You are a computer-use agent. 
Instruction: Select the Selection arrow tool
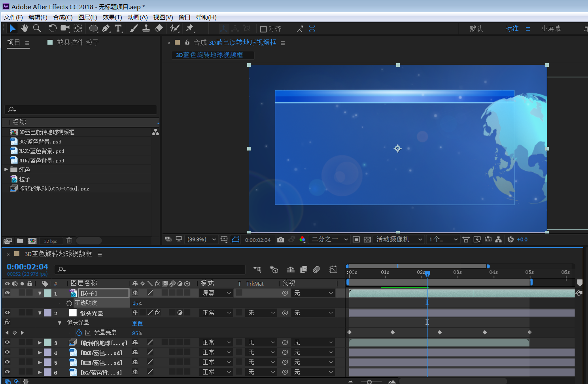[12, 28]
